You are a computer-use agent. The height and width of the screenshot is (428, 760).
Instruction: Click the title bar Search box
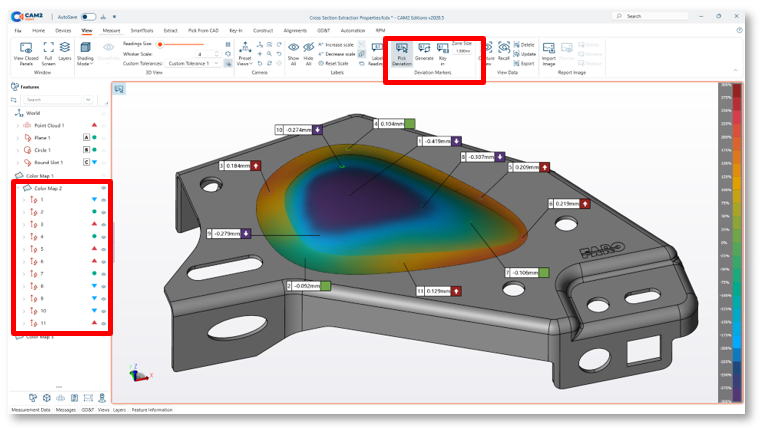pos(650,16)
